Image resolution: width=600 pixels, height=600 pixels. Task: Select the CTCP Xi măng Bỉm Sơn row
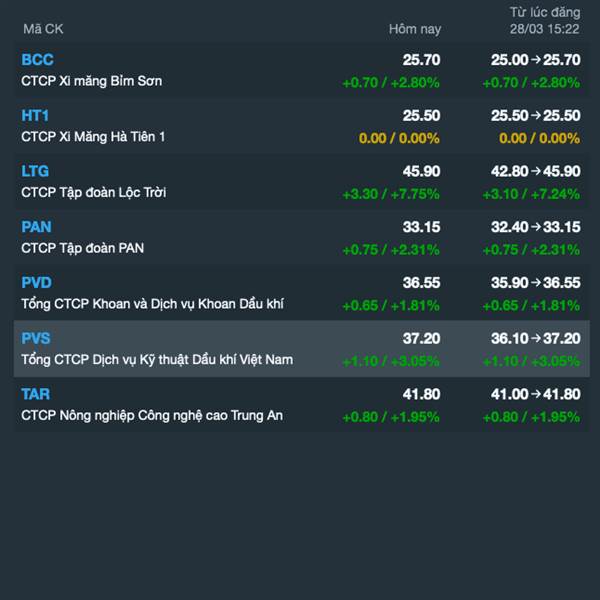pos(302,70)
